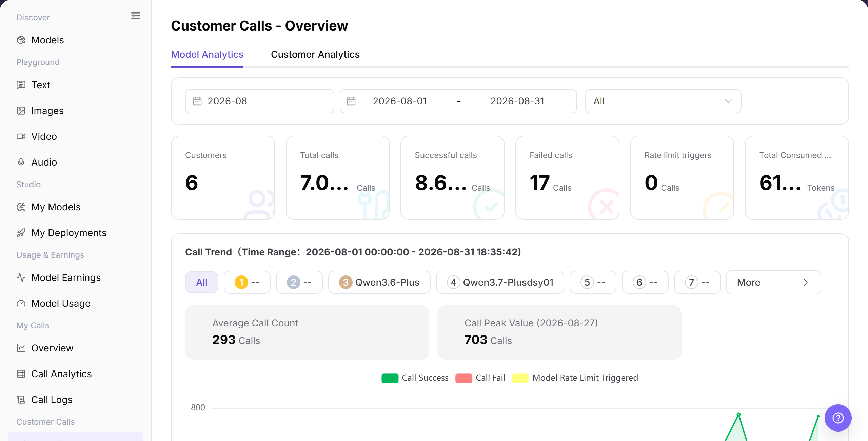The image size is (868, 441).
Task: Collapse the sidebar with the menu-fold icon
Action: [x=136, y=16]
